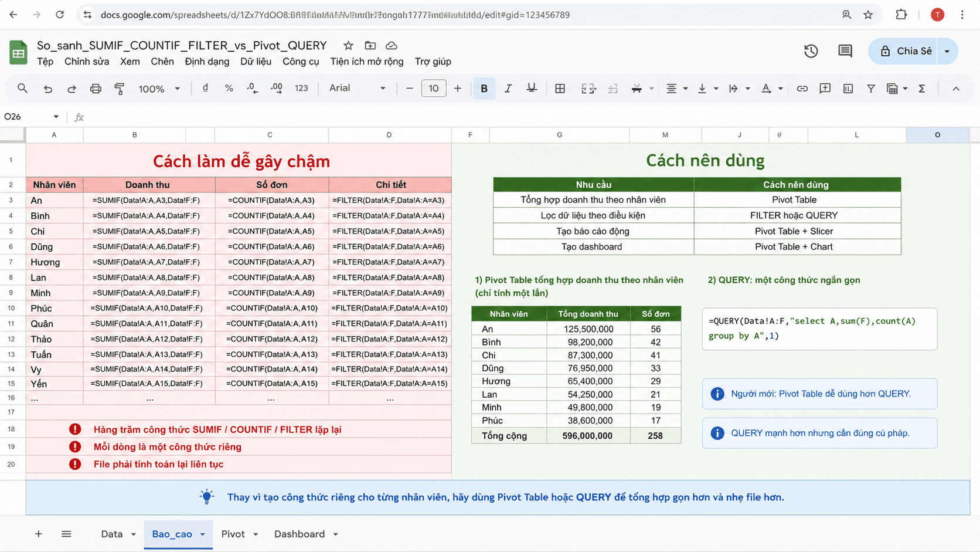Open the name box dropdown arrow
980x552 pixels.
point(56,117)
